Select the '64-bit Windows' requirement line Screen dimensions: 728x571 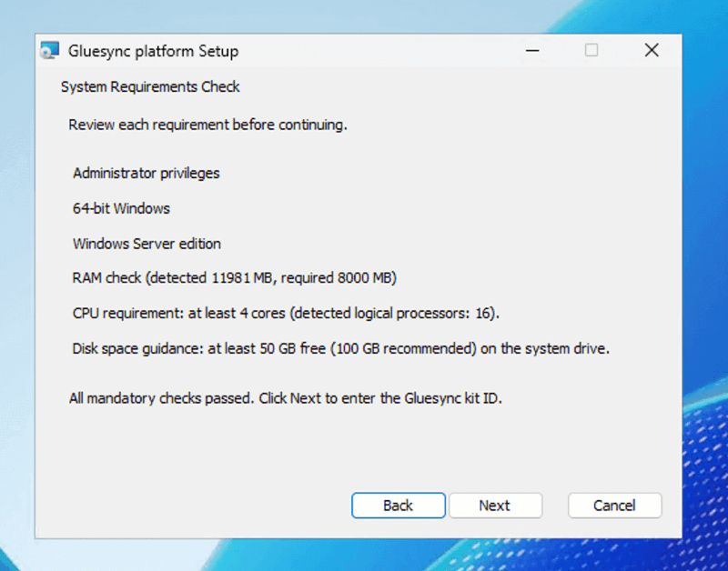point(121,208)
